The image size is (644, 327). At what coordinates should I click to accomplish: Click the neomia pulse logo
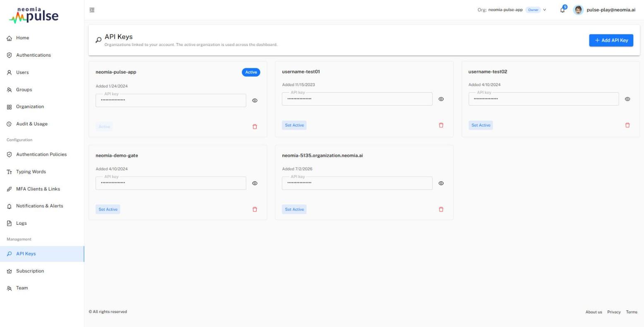[34, 14]
